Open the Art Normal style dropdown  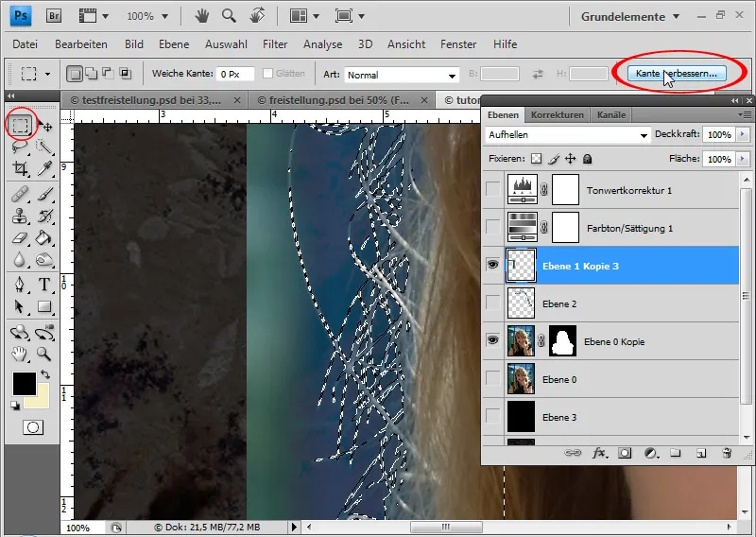[401, 75]
